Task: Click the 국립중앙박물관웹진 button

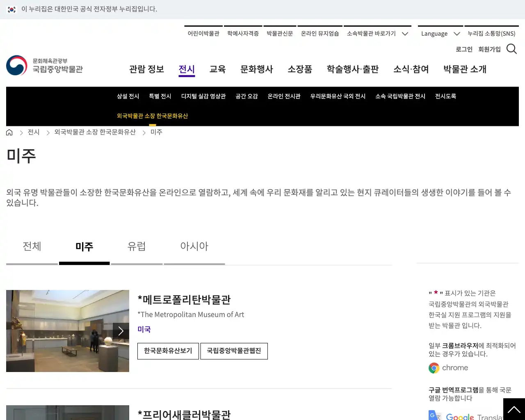Action: tap(234, 351)
